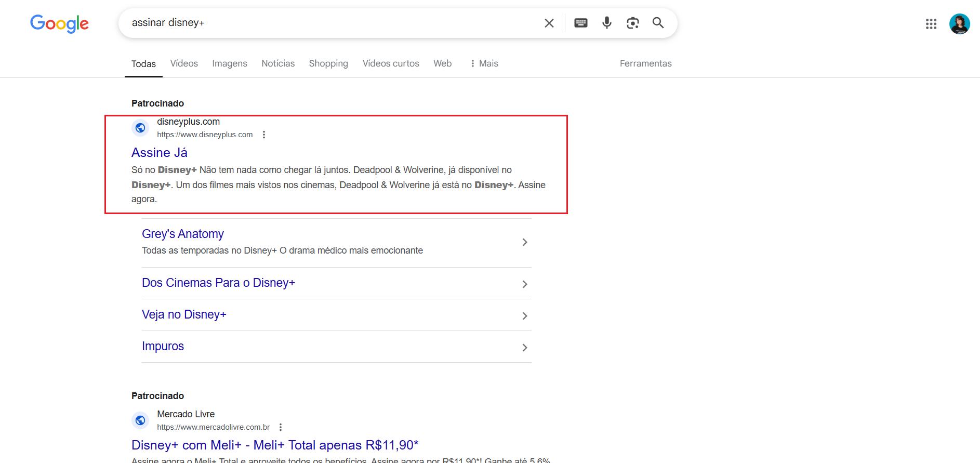Image resolution: width=980 pixels, height=463 pixels.
Task: Expand the Impuros chevron arrow
Action: pyautogui.click(x=525, y=348)
